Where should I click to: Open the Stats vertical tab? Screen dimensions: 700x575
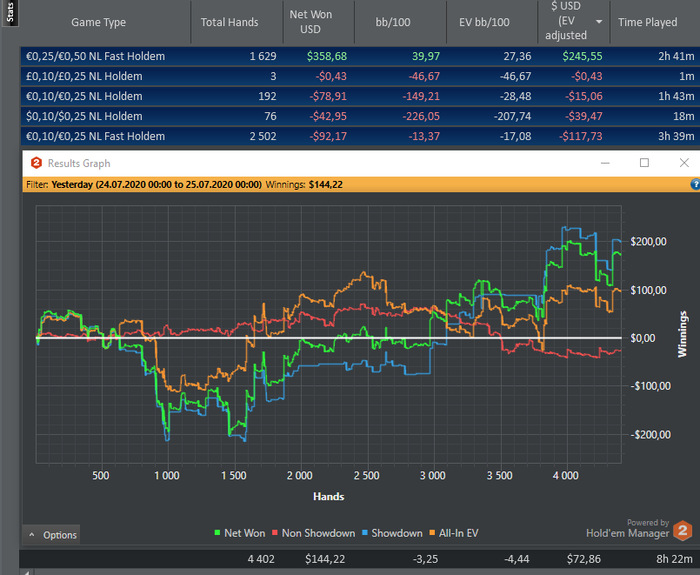(x=9, y=13)
